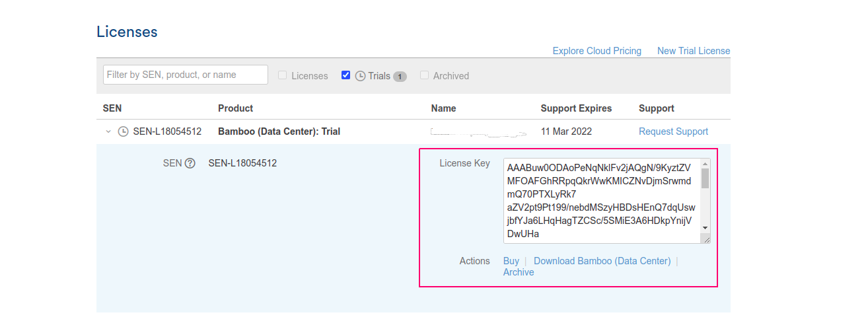Image resolution: width=868 pixels, height=329 pixels.
Task: Click the 11 Mar 2022 expiry date
Action: (x=566, y=131)
